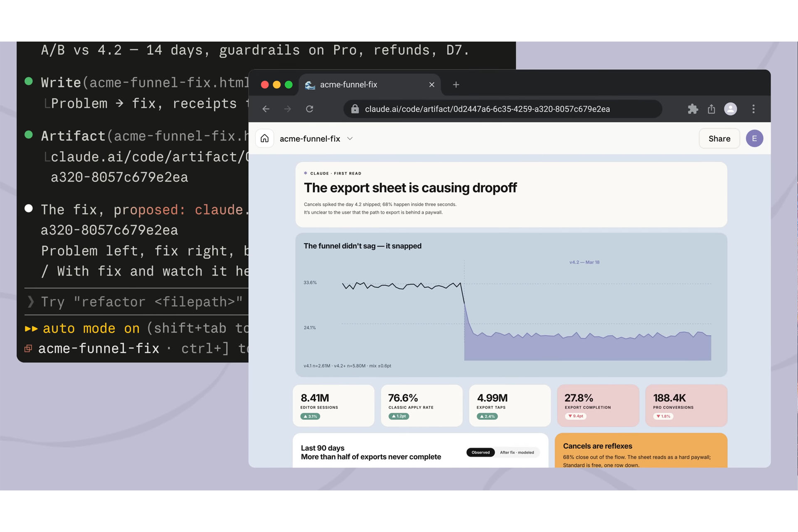This screenshot has width=798, height=532.
Task: Click the 4.99M Export Taps card
Action: [x=510, y=406]
